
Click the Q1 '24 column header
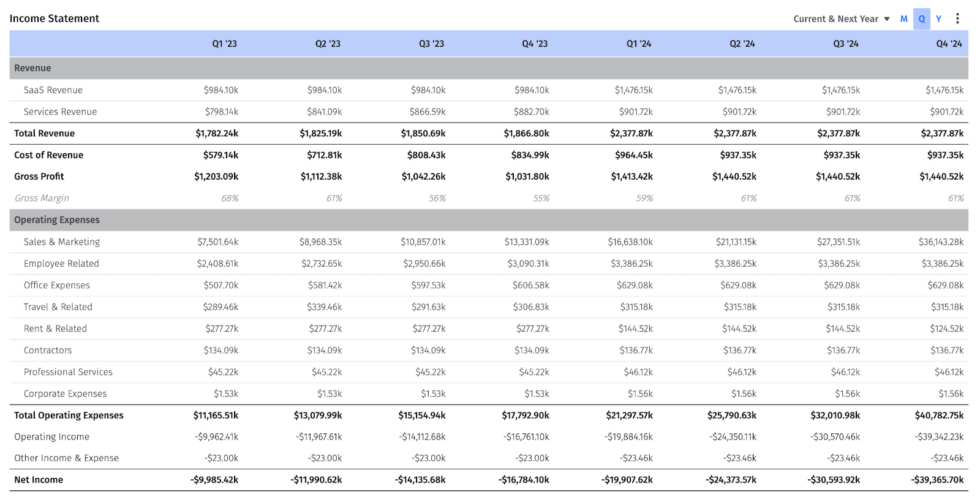coord(639,44)
